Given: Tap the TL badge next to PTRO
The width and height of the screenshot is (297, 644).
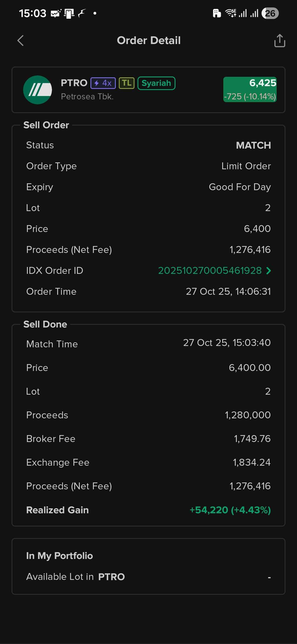Looking at the screenshot, I should coord(127,83).
